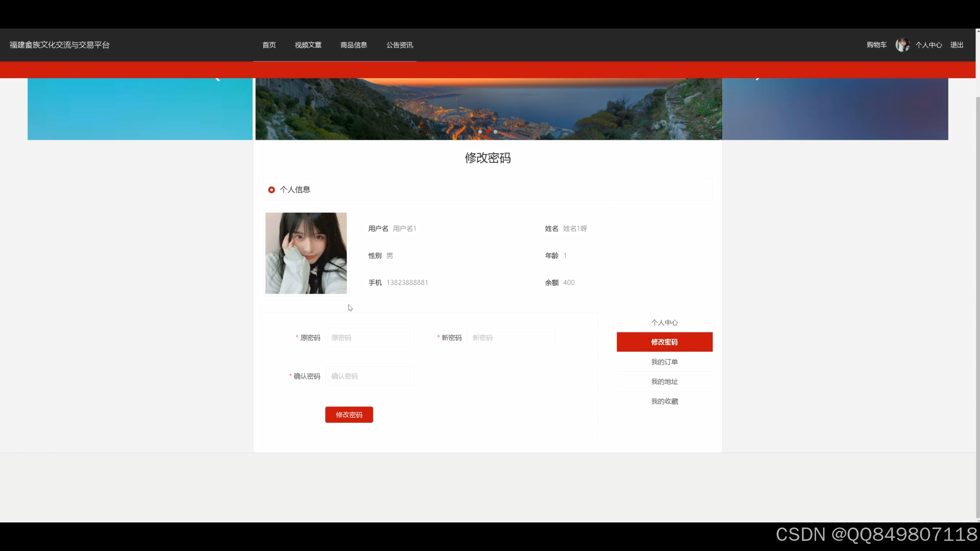The image size is (980, 551).
Task: Click the red circle icon beside 个人信息
Action: tap(272, 190)
